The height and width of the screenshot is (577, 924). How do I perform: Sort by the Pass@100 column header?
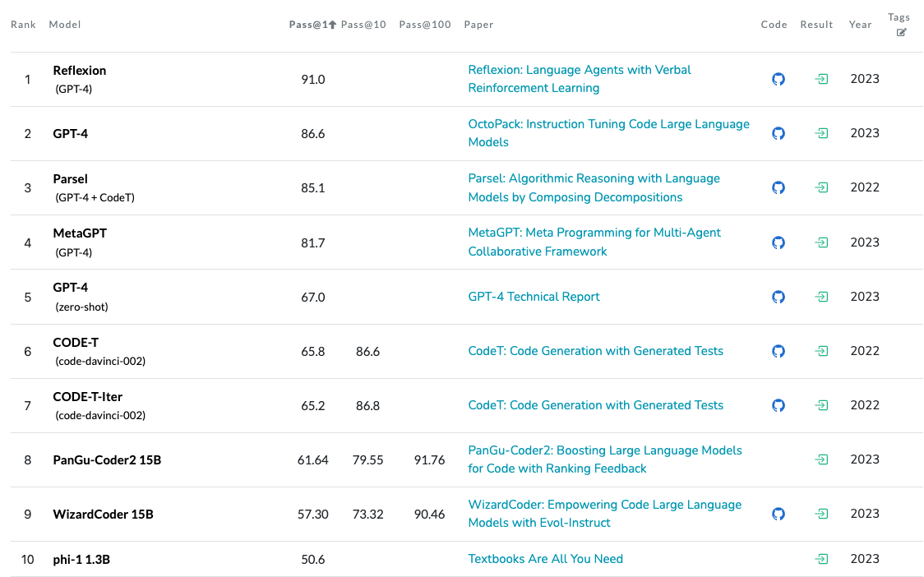coord(425,24)
